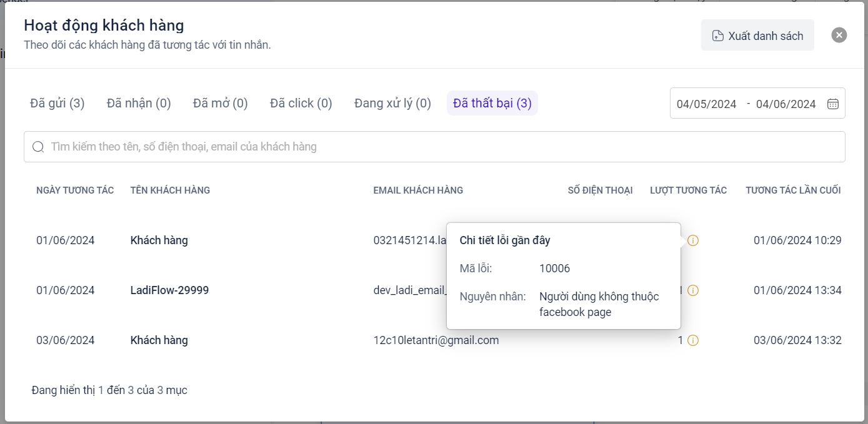Screen dimensions: 868x424
Task: Click the calendar icon in the date range
Action: click(832, 104)
